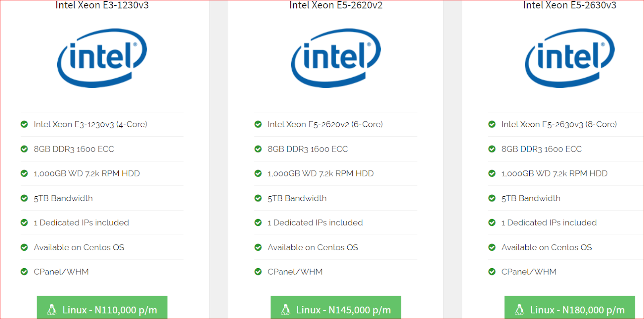The image size is (644, 319).
Task: Click the heading text 'Intel Xeon E5-2620v2'
Action: coord(336,5)
